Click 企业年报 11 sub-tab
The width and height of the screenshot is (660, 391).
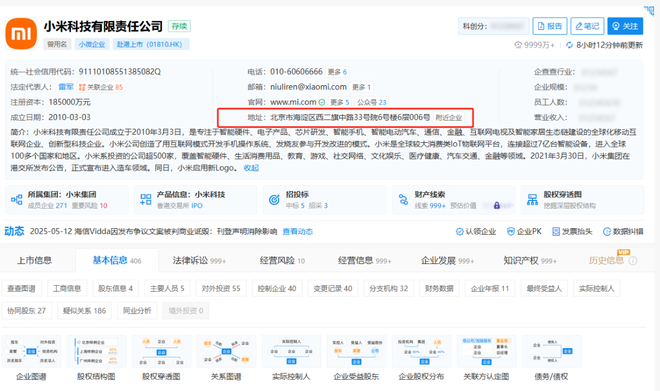[x=490, y=288]
